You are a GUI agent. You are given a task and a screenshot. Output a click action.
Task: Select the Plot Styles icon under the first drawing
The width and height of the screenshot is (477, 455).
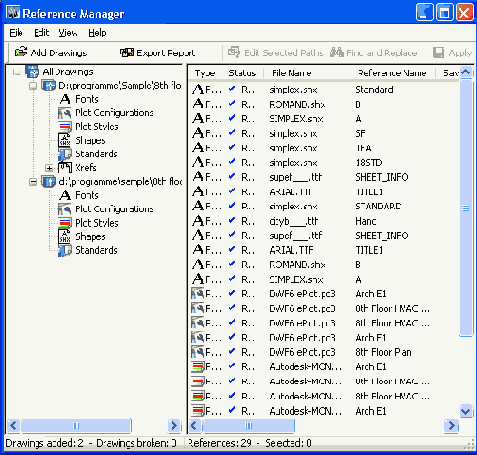point(65,127)
